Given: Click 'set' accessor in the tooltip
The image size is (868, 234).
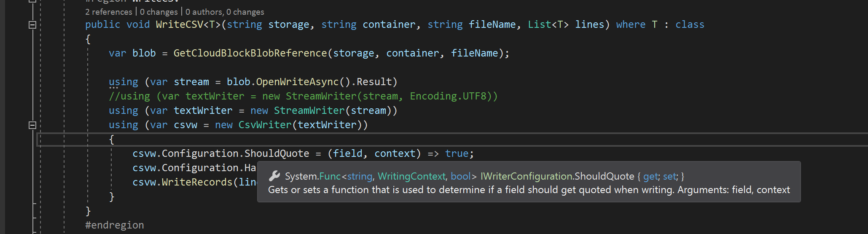Looking at the screenshot, I should (x=669, y=176).
